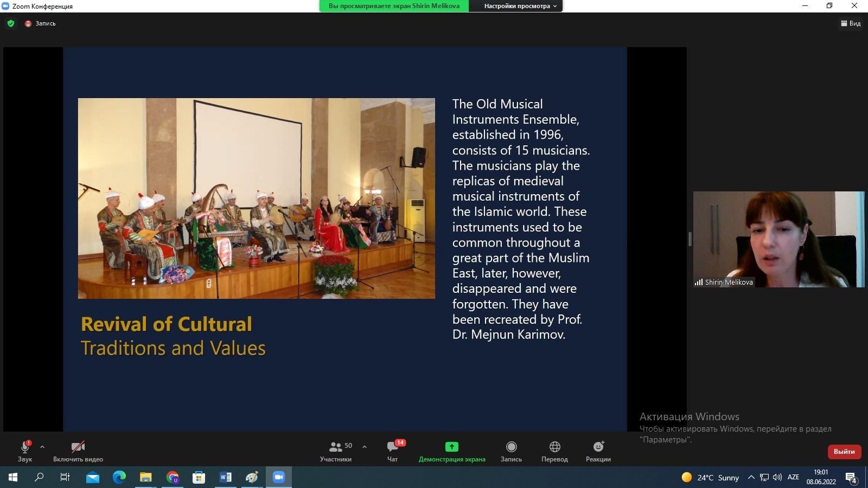Expand audio options arrow next to Звук

(x=42, y=447)
